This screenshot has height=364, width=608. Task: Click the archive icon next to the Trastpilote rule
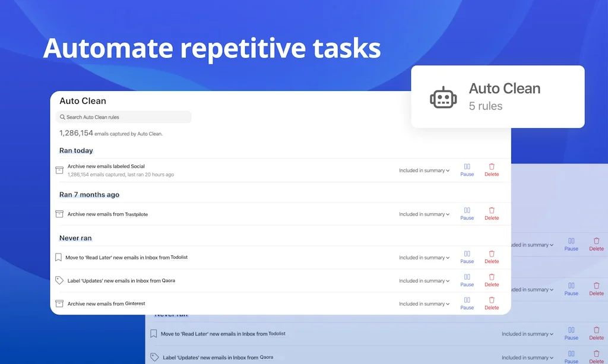click(x=59, y=214)
